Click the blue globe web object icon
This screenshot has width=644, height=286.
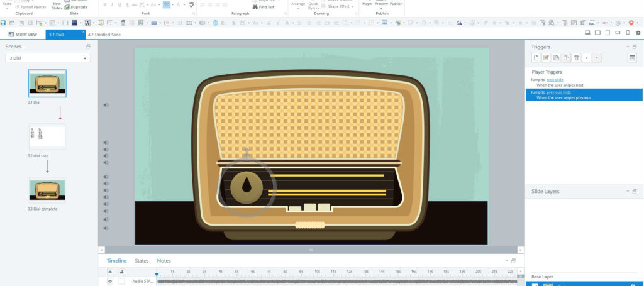[x=215, y=23]
